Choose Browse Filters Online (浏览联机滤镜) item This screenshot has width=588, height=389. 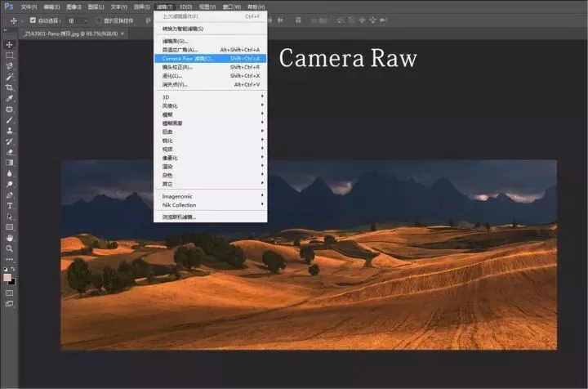pyautogui.click(x=211, y=217)
